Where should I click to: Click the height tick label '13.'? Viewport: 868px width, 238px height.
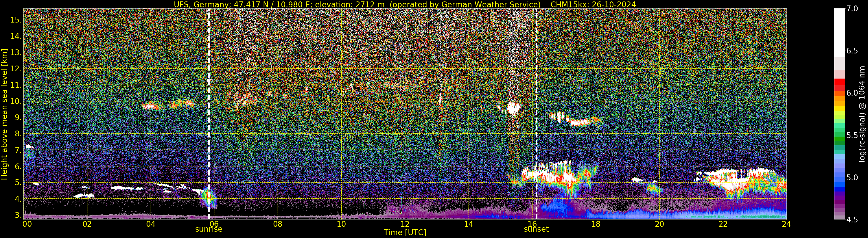[16, 53]
